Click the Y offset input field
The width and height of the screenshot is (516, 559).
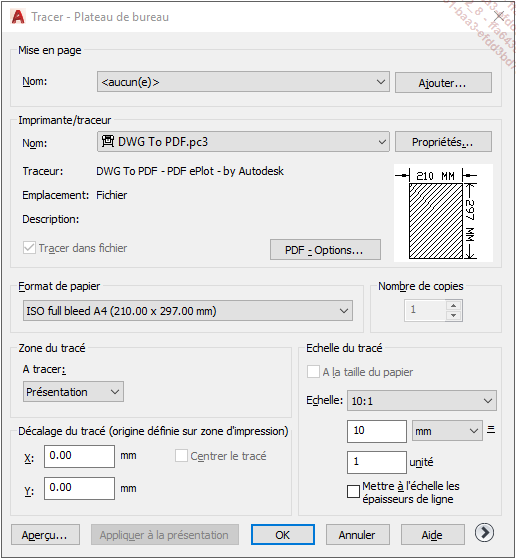pyautogui.click(x=79, y=488)
